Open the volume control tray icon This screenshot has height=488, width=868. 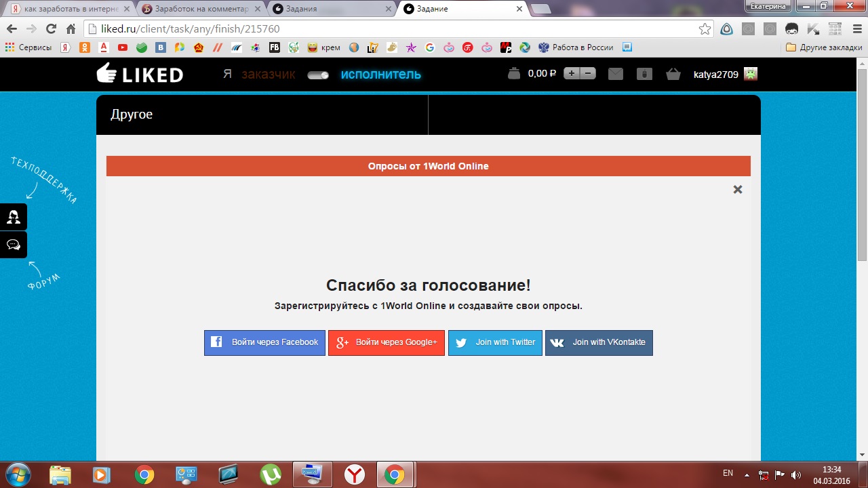[x=796, y=474]
